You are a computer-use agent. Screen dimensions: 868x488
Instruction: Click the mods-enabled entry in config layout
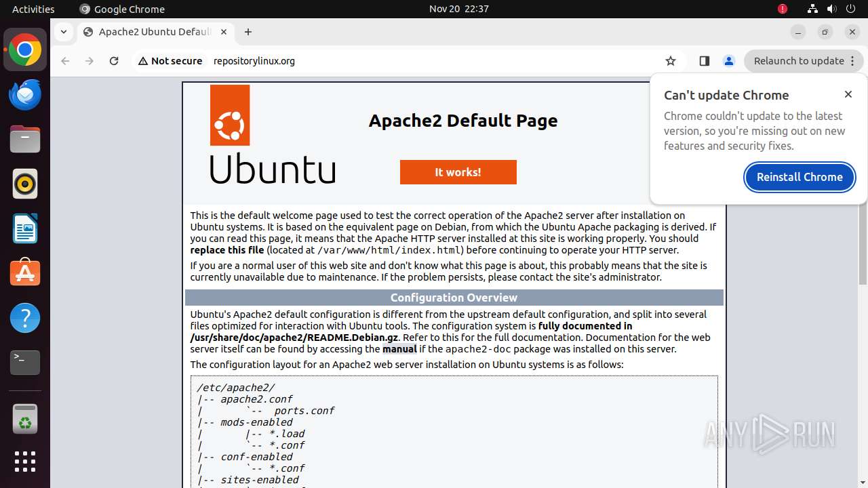coord(256,422)
